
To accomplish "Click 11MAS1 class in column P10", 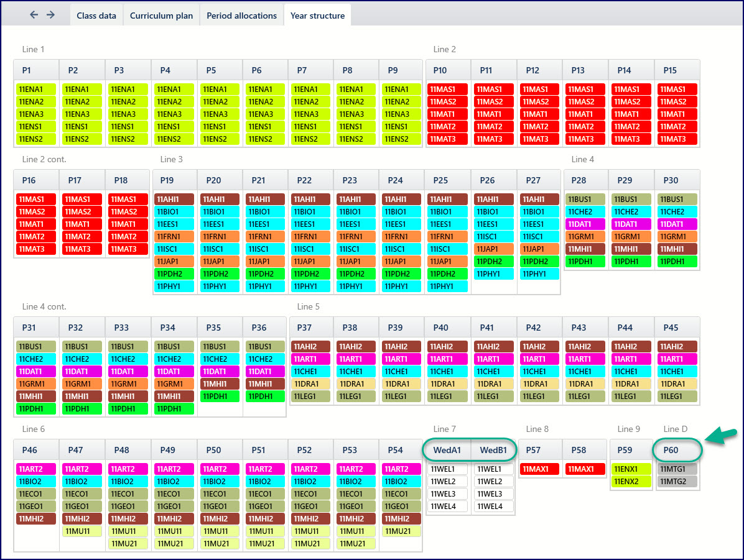I will click(448, 89).
